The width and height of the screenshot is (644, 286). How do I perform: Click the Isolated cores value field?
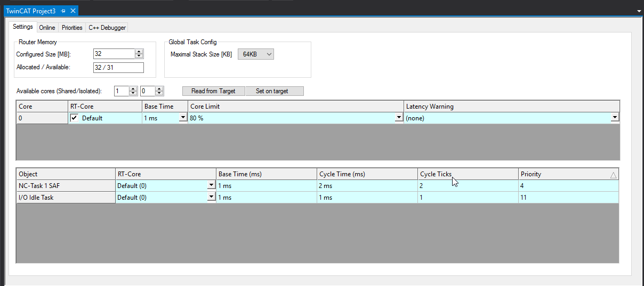click(147, 91)
